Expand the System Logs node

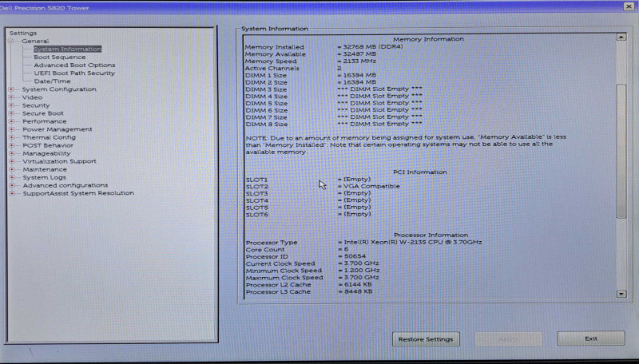(x=11, y=177)
